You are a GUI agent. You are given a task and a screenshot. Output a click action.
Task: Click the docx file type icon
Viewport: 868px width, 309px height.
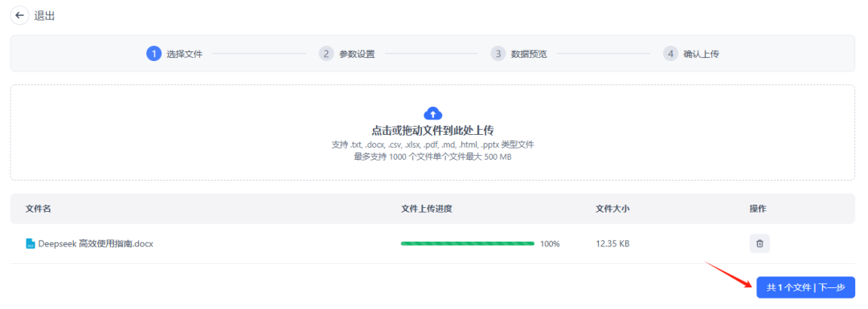(x=31, y=243)
